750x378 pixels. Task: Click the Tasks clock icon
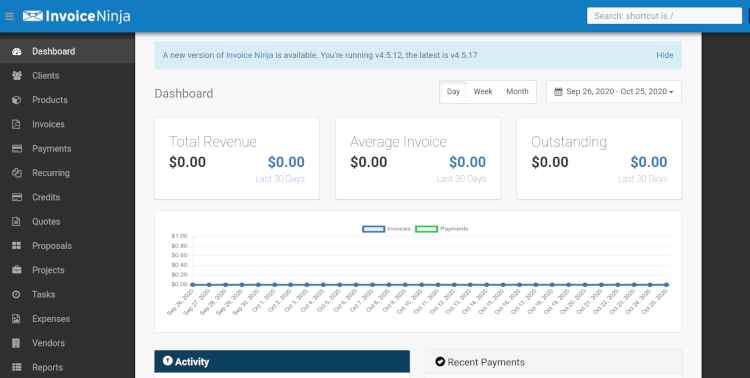(x=17, y=295)
